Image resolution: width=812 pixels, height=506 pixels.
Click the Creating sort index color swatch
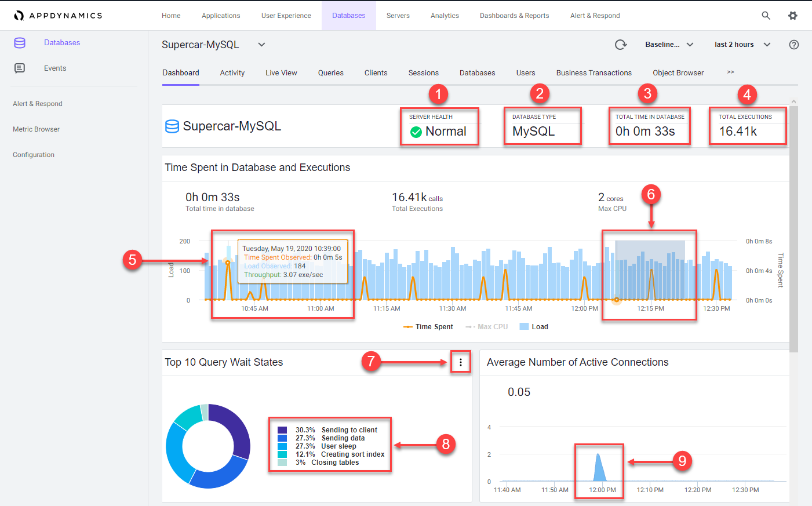[x=282, y=454]
